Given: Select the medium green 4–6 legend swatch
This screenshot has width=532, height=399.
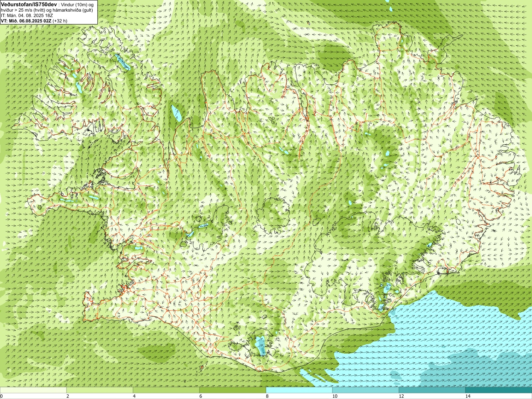Looking at the screenshot, I should (166, 390).
